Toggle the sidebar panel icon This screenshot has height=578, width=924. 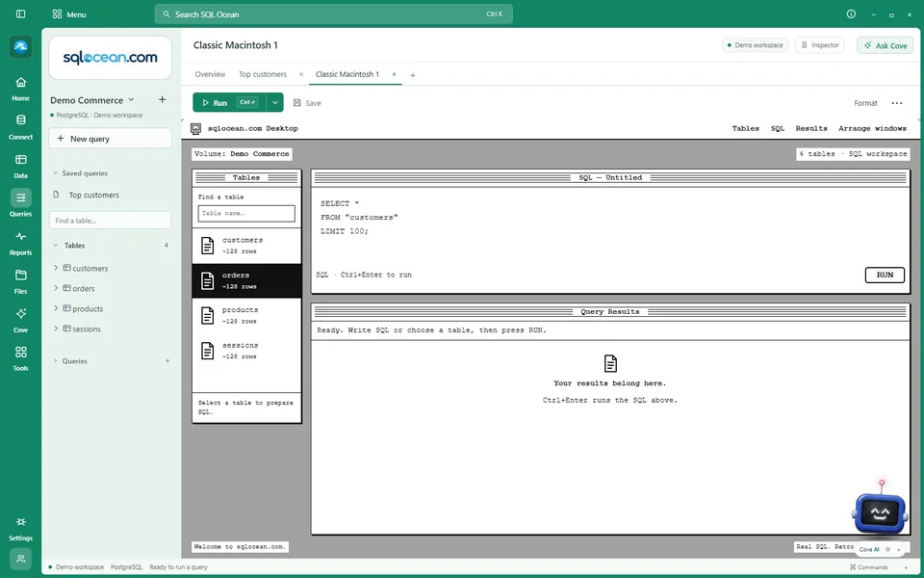pyautogui.click(x=20, y=14)
